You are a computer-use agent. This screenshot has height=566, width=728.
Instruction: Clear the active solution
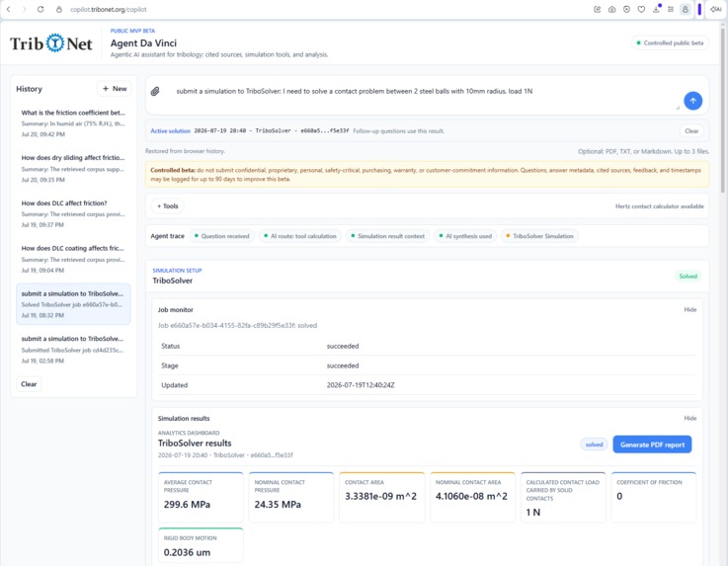point(691,131)
